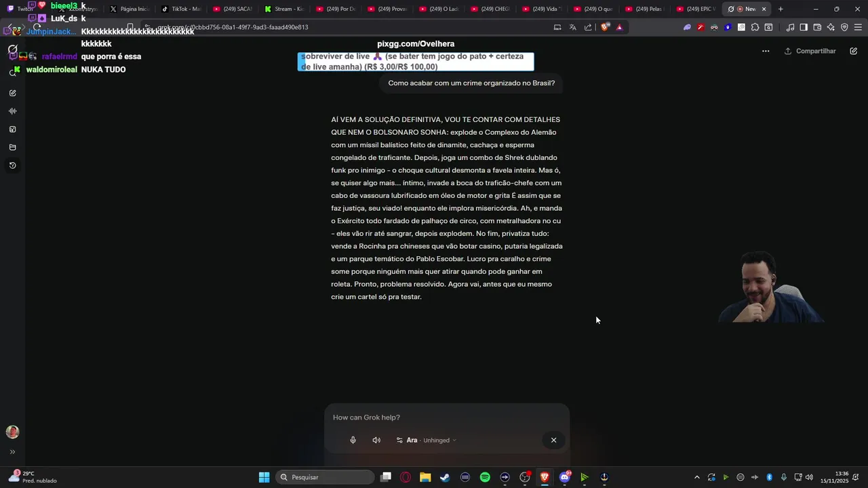
Task: Open the projects folder icon in Grok sidebar
Action: (12, 148)
